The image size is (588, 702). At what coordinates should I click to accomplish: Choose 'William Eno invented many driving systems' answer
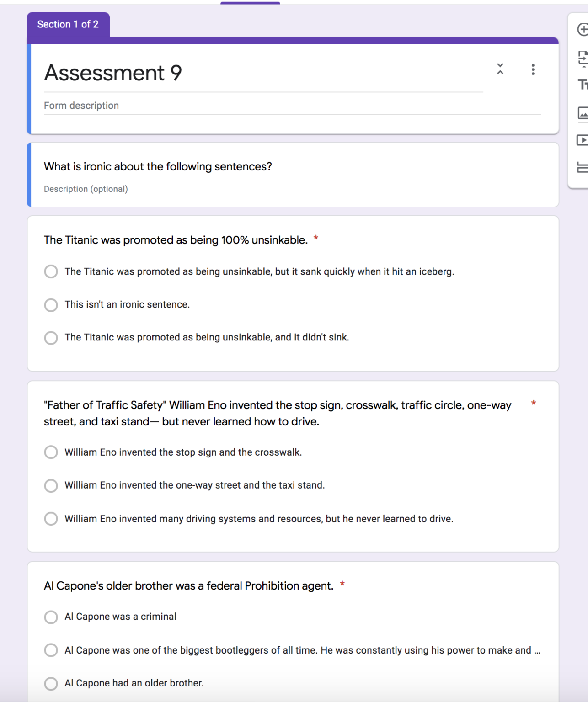(51, 519)
